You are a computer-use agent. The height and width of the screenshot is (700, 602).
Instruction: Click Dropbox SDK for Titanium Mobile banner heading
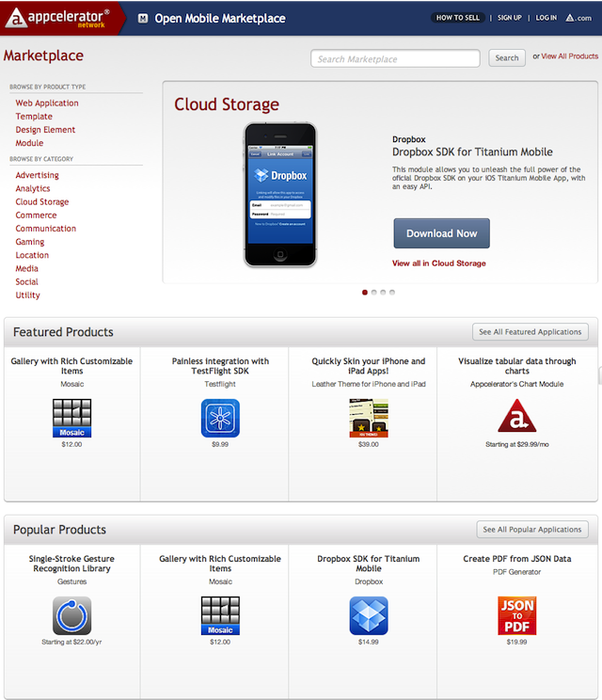(x=472, y=152)
